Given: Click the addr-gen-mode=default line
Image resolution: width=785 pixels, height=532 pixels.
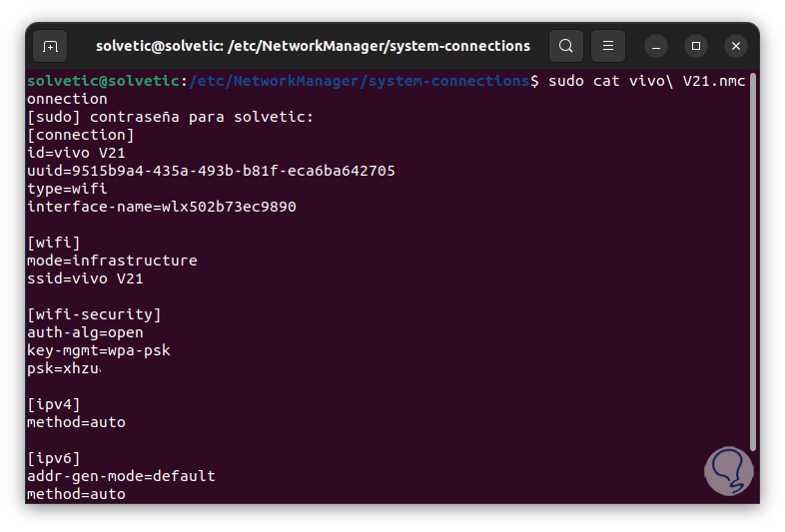Looking at the screenshot, I should click(x=121, y=476).
